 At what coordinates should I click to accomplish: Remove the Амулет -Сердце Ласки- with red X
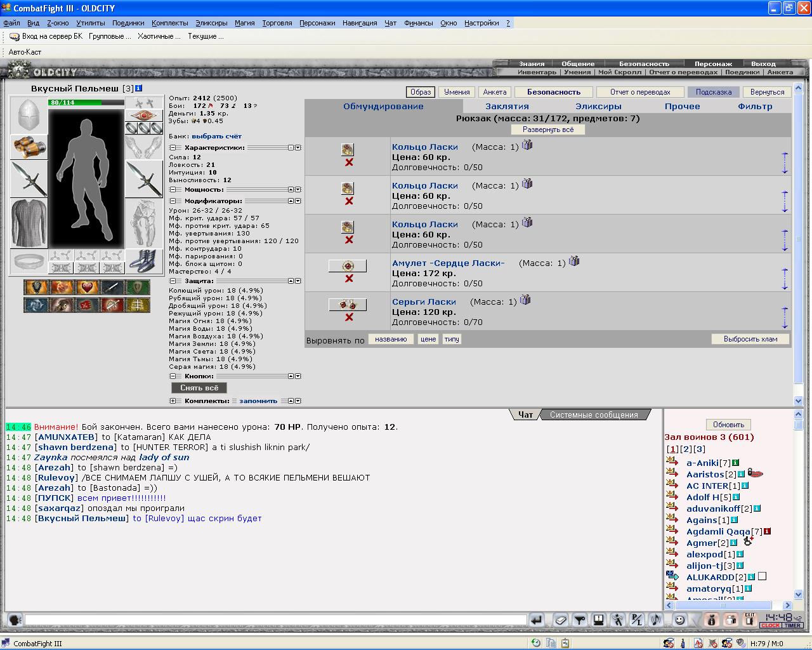tap(349, 279)
